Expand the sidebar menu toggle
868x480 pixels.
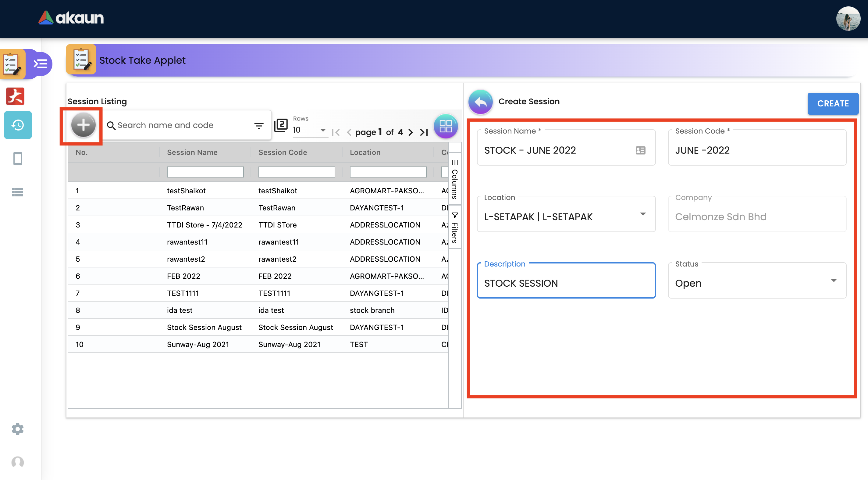tap(41, 64)
